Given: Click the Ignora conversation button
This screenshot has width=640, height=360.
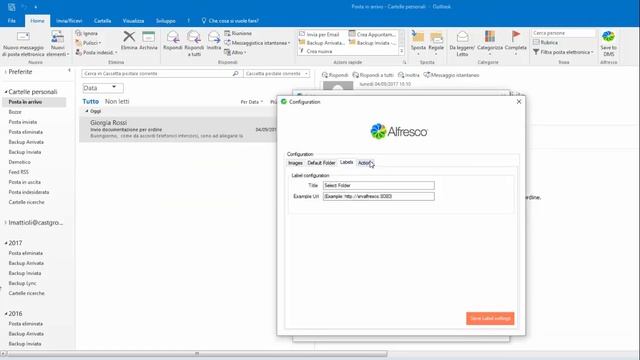Looking at the screenshot, I should coord(87,33).
